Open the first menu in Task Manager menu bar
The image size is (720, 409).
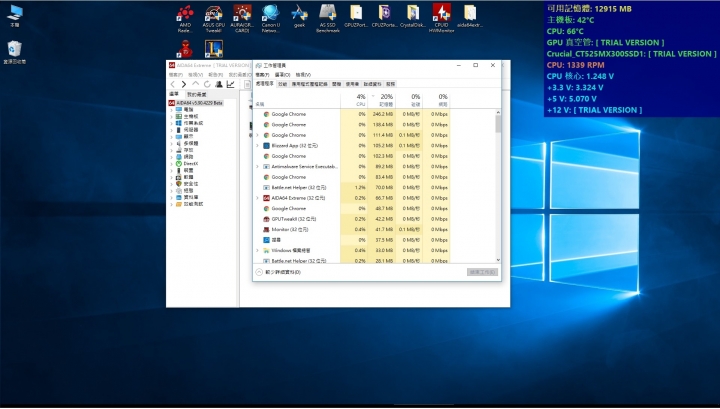(262, 75)
